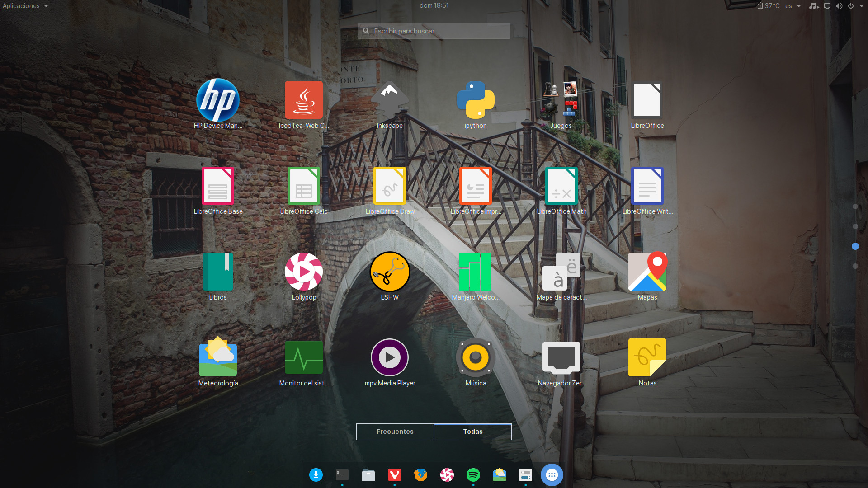The image size is (868, 488).
Task: Open LibreOffice Calc
Action: coord(303,186)
